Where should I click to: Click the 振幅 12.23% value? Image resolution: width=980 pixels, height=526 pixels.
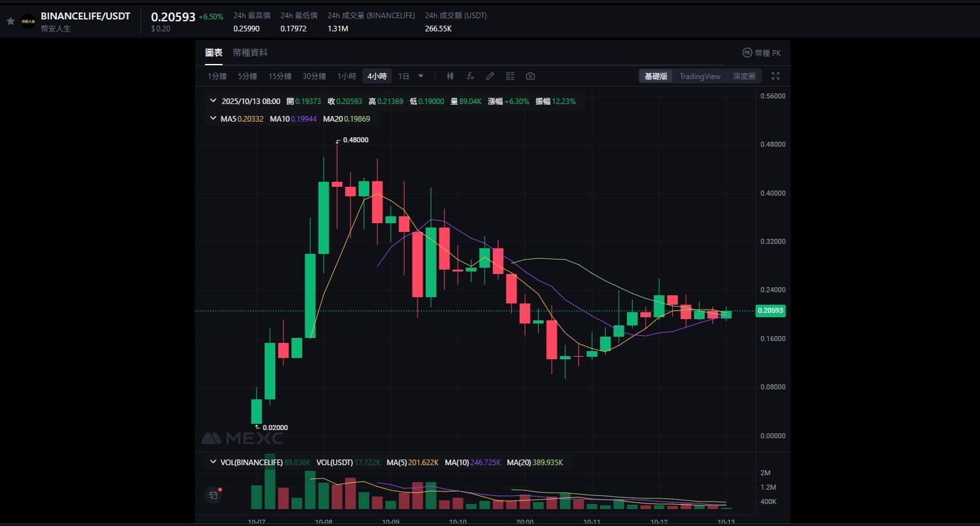pyautogui.click(x=564, y=101)
